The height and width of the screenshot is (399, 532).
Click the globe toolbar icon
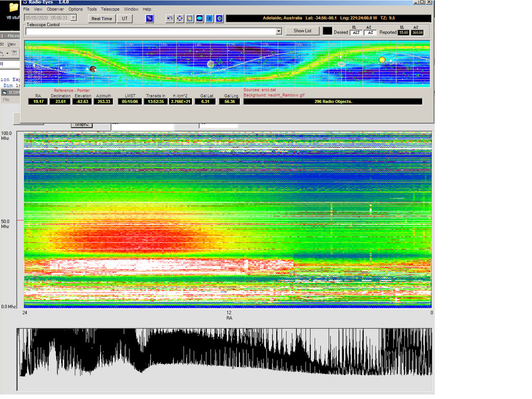tap(219, 19)
